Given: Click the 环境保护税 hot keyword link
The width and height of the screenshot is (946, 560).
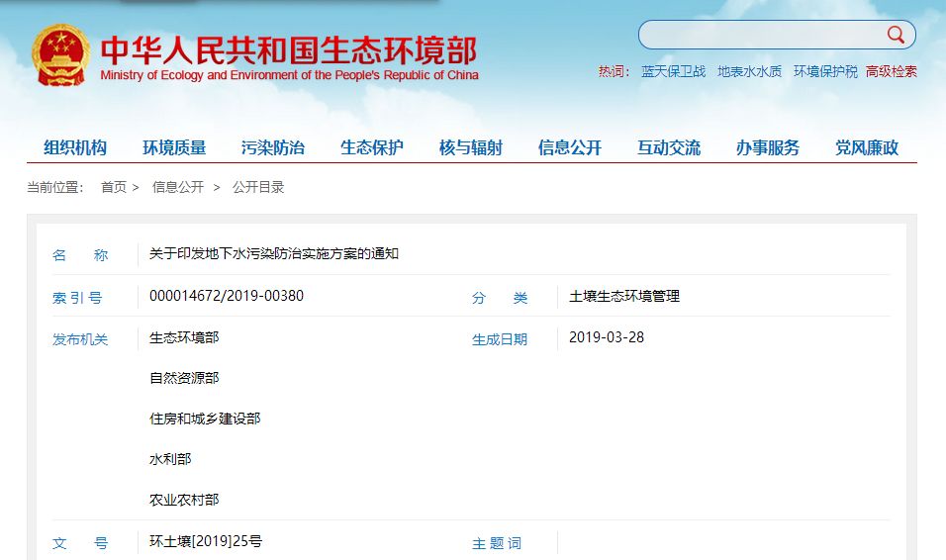Looking at the screenshot, I should point(825,71).
